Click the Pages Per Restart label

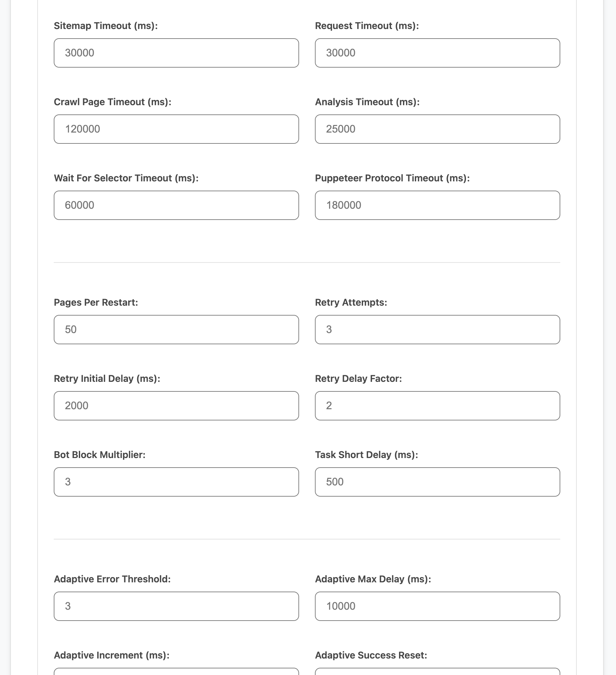96,302
